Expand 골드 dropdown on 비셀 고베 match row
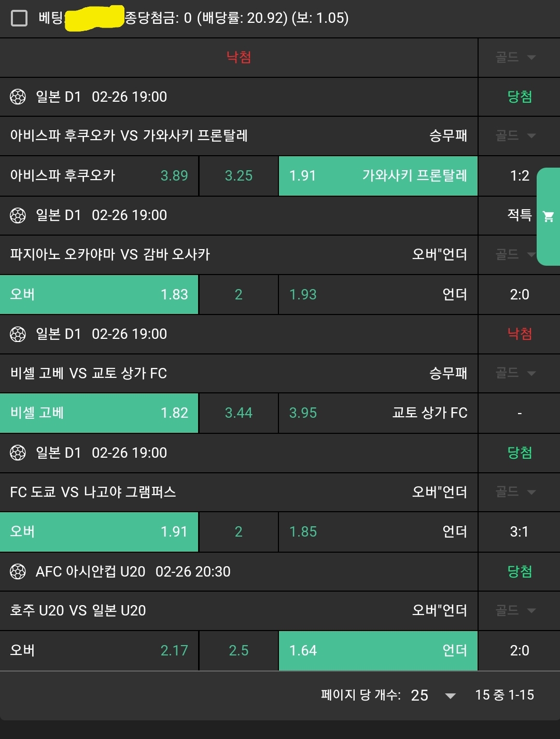560x739 pixels. [515, 373]
